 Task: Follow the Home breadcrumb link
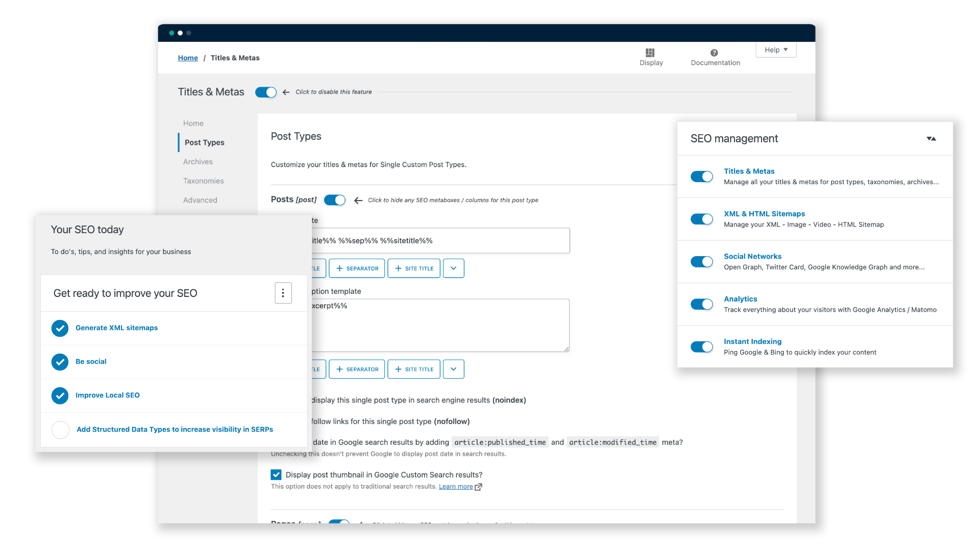pyautogui.click(x=188, y=58)
